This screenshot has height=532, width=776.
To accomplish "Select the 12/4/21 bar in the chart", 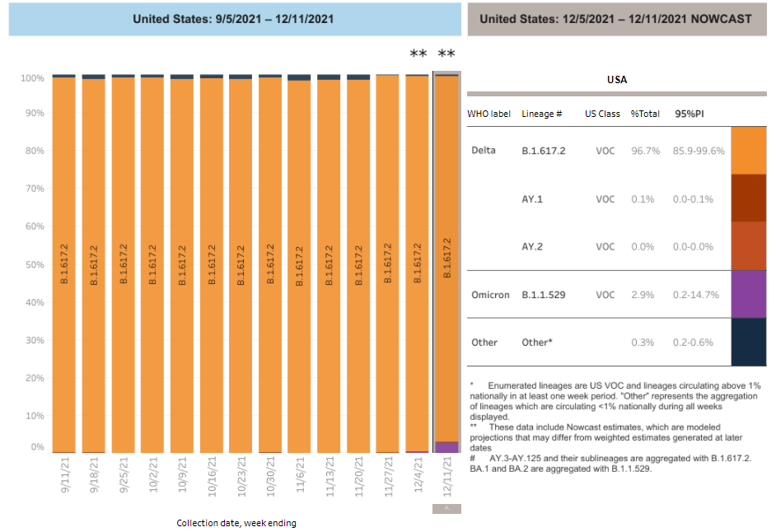I will pos(417,264).
